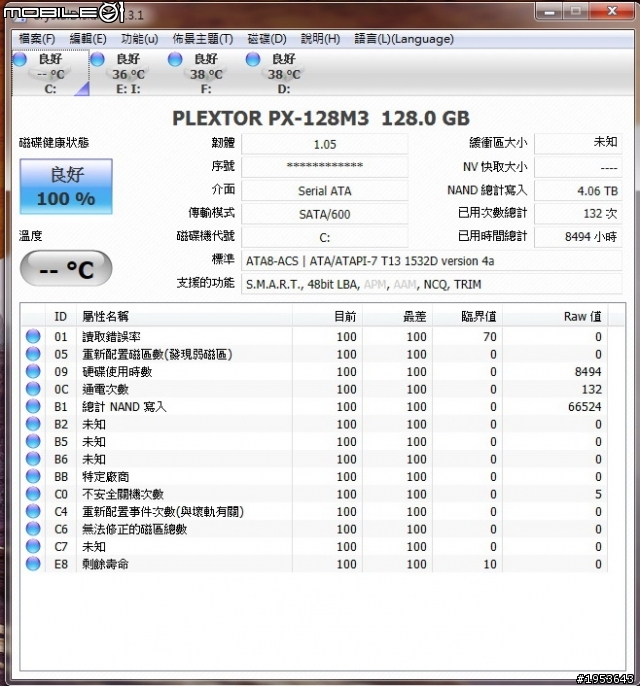Click the 臨界值 column header
The height and width of the screenshot is (687, 640).
(x=467, y=316)
